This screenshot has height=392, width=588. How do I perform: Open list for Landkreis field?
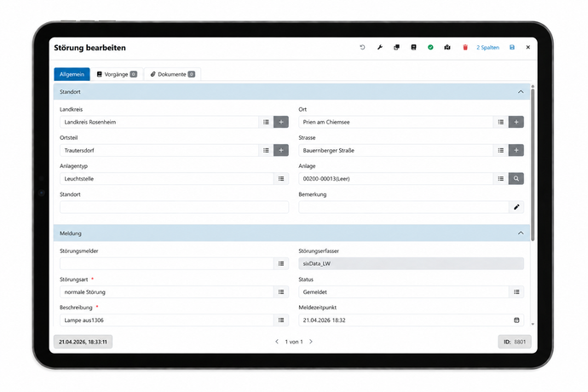point(266,122)
